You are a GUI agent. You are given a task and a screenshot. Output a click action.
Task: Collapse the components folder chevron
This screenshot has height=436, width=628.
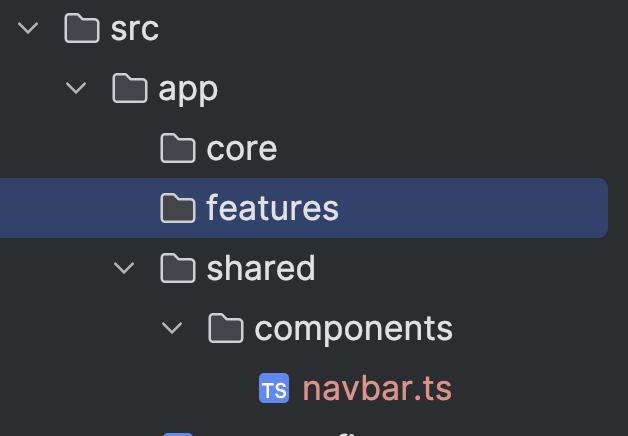click(172, 328)
